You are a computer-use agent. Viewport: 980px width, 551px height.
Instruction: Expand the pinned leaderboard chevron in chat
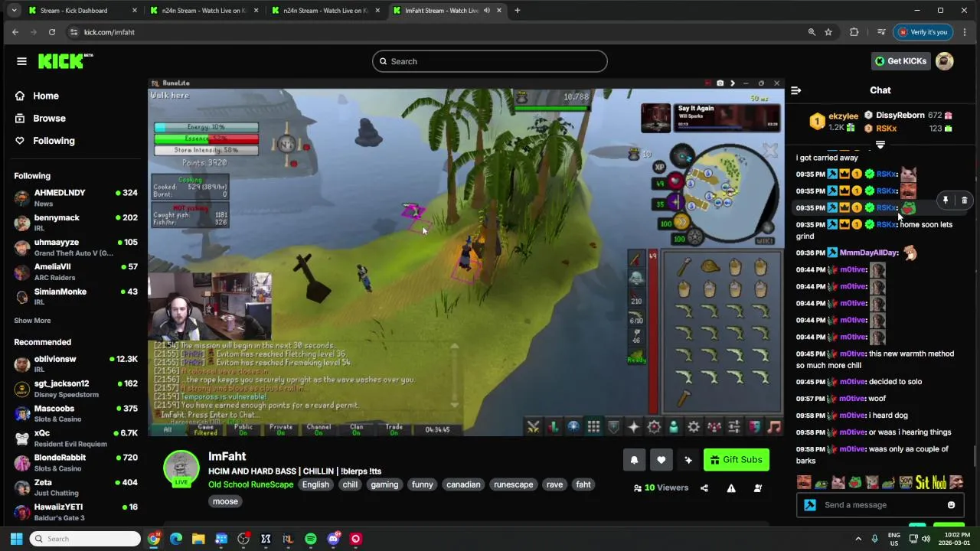point(880,145)
